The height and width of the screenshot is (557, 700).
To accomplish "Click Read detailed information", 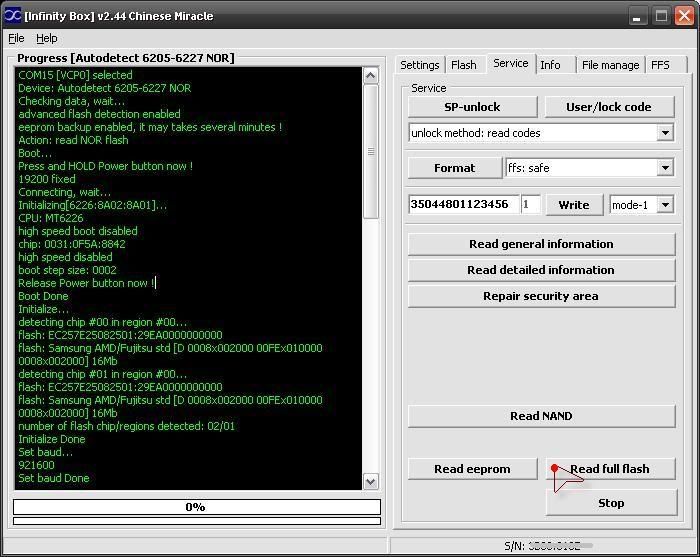I will [542, 270].
